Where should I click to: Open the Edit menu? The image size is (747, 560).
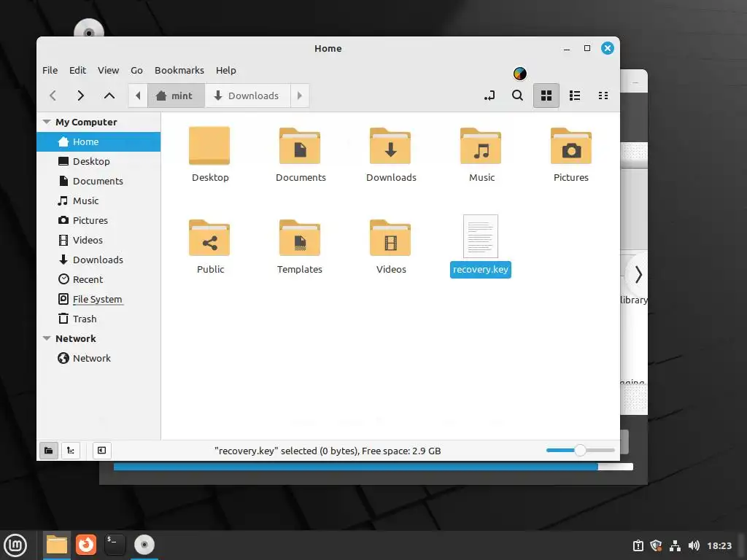pyautogui.click(x=77, y=71)
